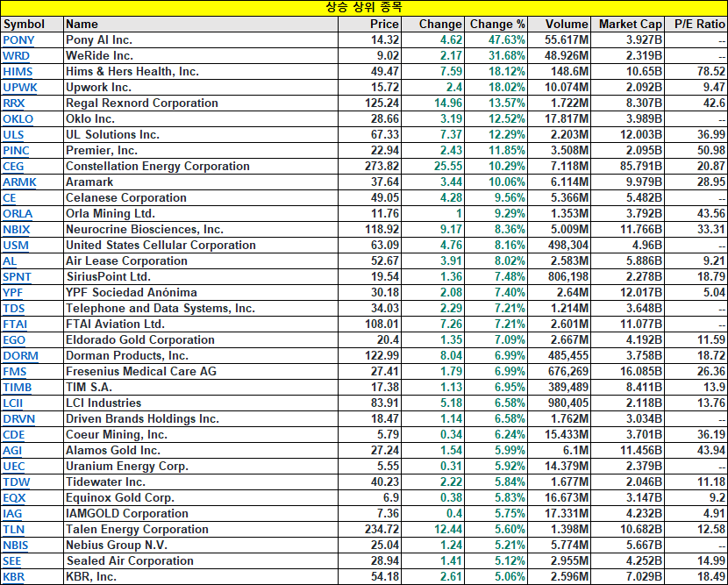
Task: Click the ULS ticker link
Action: pyautogui.click(x=13, y=135)
